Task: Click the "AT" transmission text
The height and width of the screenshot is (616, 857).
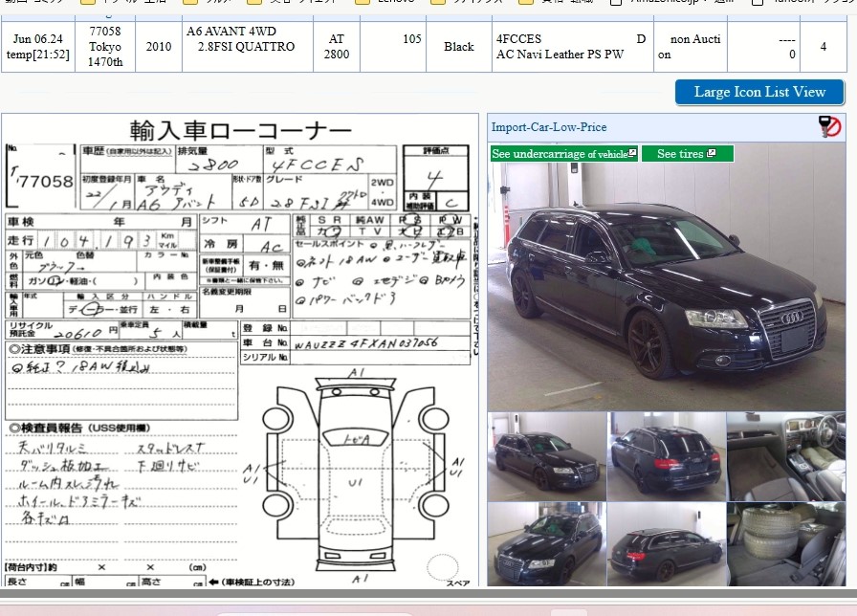Action: (336, 39)
